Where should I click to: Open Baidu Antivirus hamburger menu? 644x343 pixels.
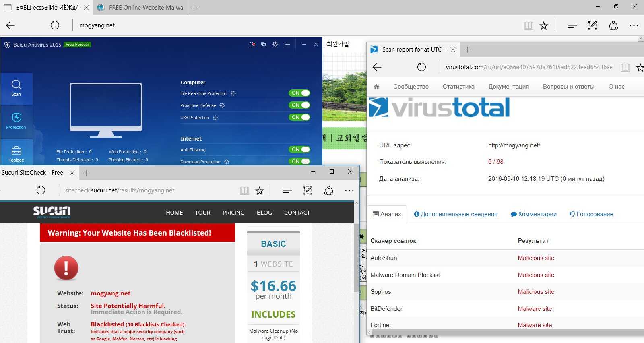click(x=287, y=44)
